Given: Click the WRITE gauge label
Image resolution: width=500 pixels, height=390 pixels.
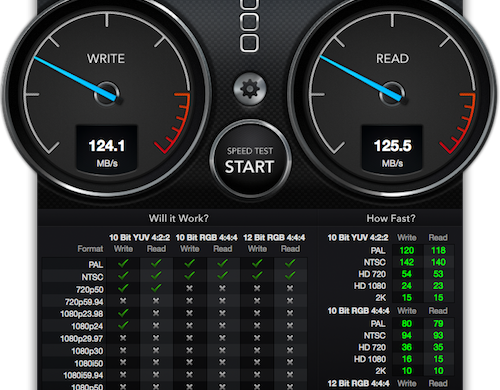Looking at the screenshot, I should click(106, 59).
